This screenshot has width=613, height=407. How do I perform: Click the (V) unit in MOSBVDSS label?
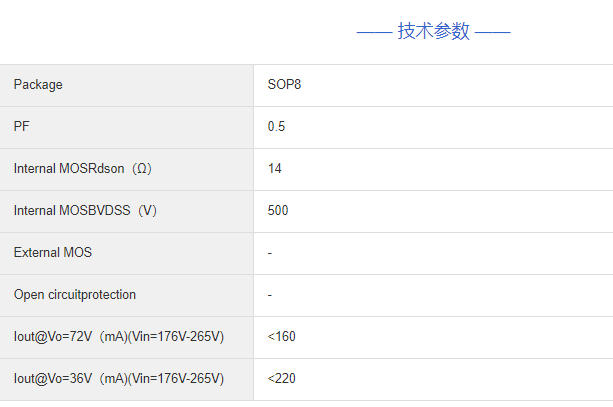[x=148, y=211]
